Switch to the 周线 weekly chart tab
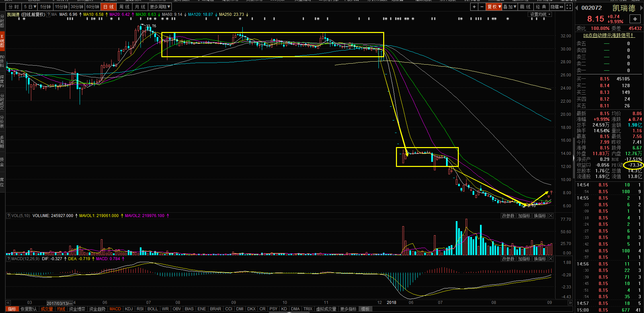Viewport: 644px width, 313px height. tap(124, 7)
